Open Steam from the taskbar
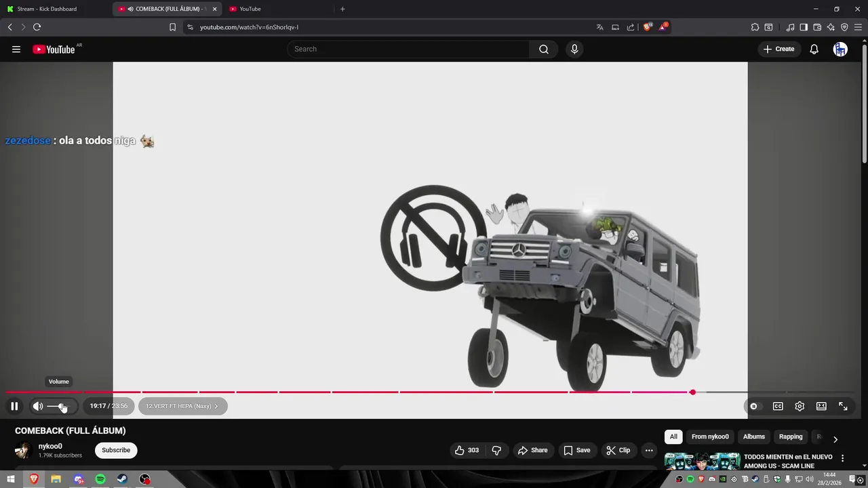 [x=123, y=479]
